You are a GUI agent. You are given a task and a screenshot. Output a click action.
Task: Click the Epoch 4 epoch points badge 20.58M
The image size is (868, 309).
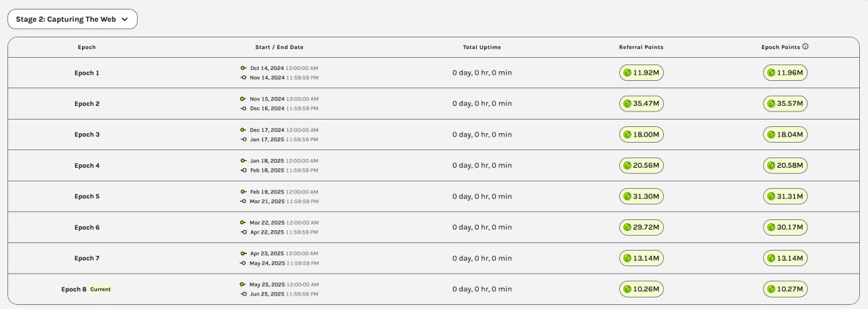(785, 165)
